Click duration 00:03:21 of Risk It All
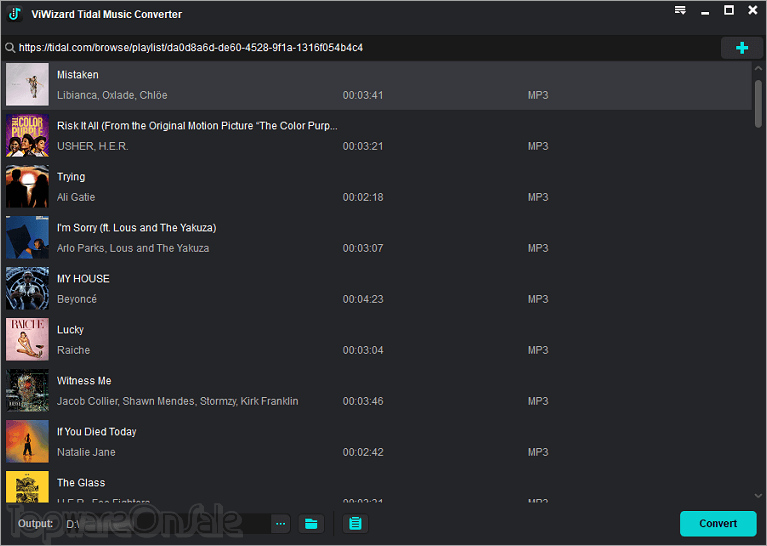This screenshot has height=546, width=767. [x=363, y=146]
